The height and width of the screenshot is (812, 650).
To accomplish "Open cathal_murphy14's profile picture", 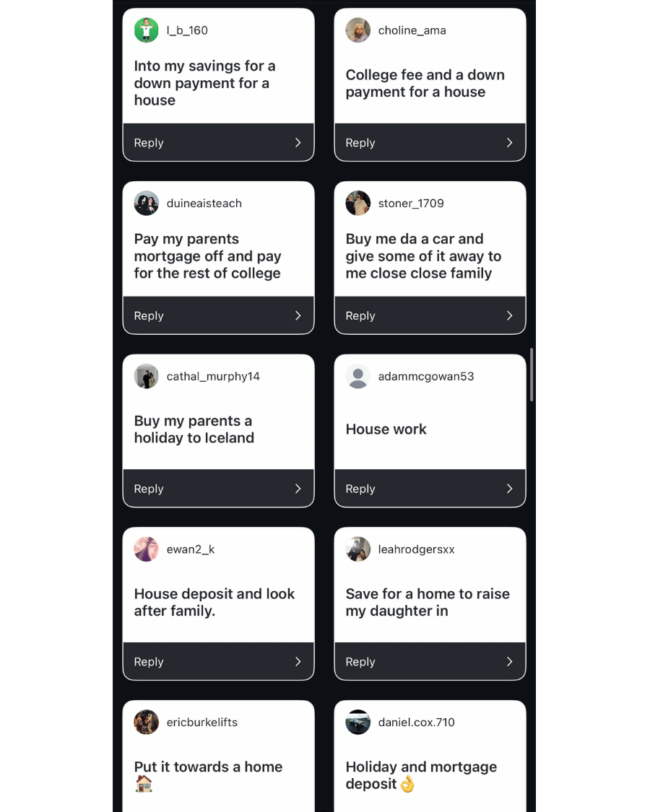I will tap(147, 377).
